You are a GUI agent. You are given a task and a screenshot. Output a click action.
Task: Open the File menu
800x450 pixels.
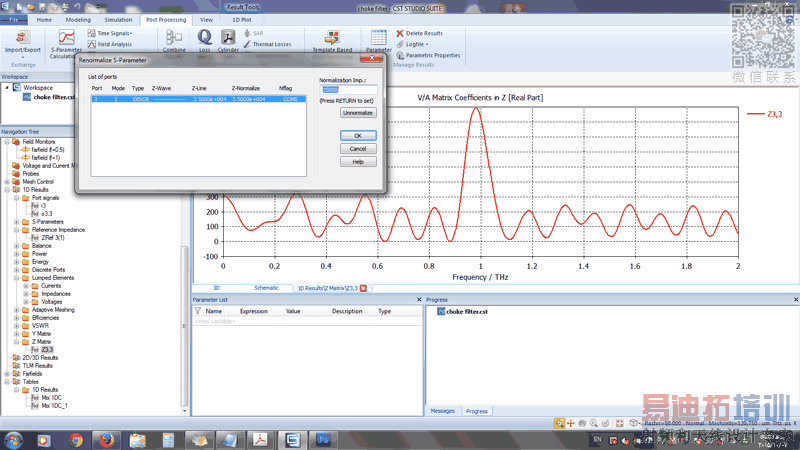(x=14, y=20)
